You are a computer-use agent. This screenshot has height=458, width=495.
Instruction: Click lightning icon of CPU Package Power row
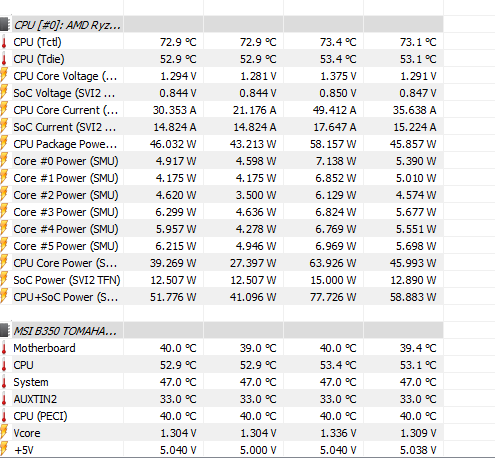4,143
